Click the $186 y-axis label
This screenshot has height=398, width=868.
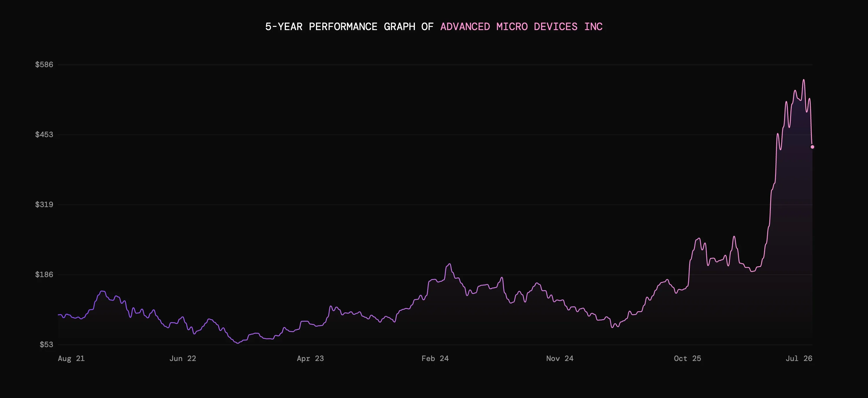pos(44,274)
